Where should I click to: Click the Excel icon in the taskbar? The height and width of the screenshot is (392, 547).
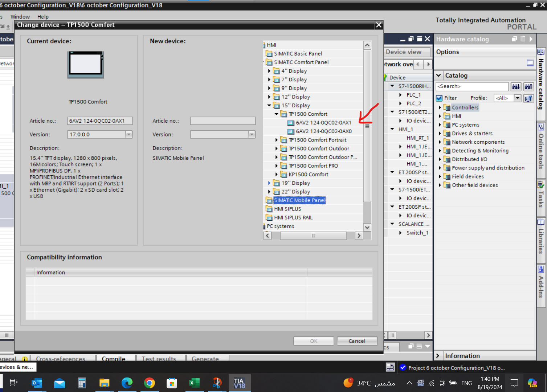(x=194, y=383)
